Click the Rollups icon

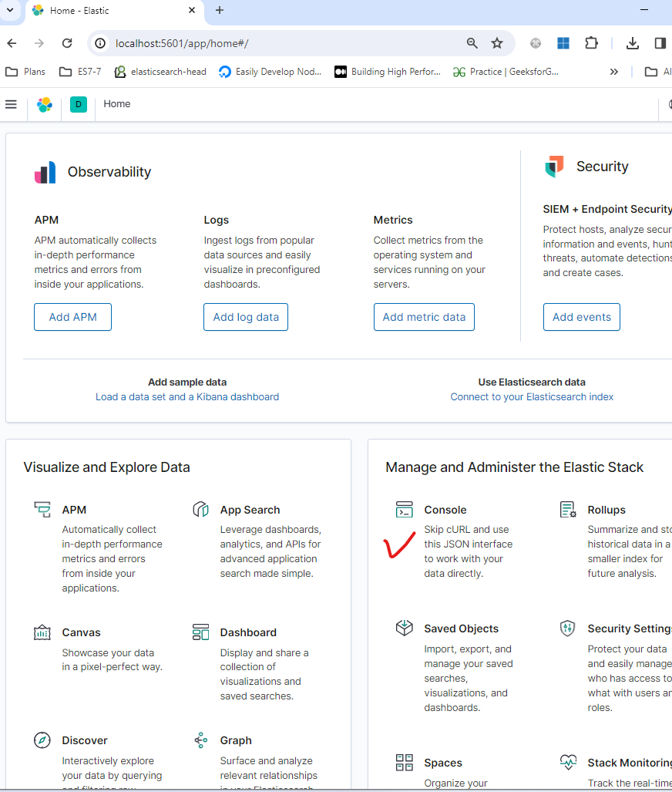click(568, 509)
